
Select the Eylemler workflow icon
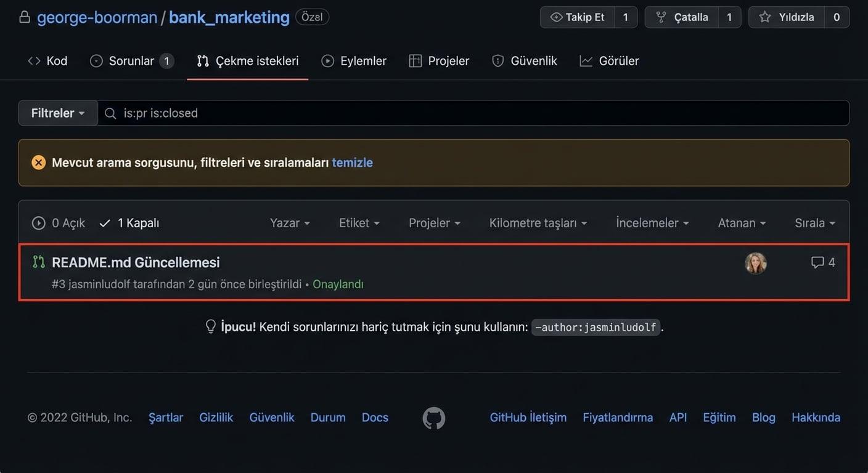tap(327, 60)
